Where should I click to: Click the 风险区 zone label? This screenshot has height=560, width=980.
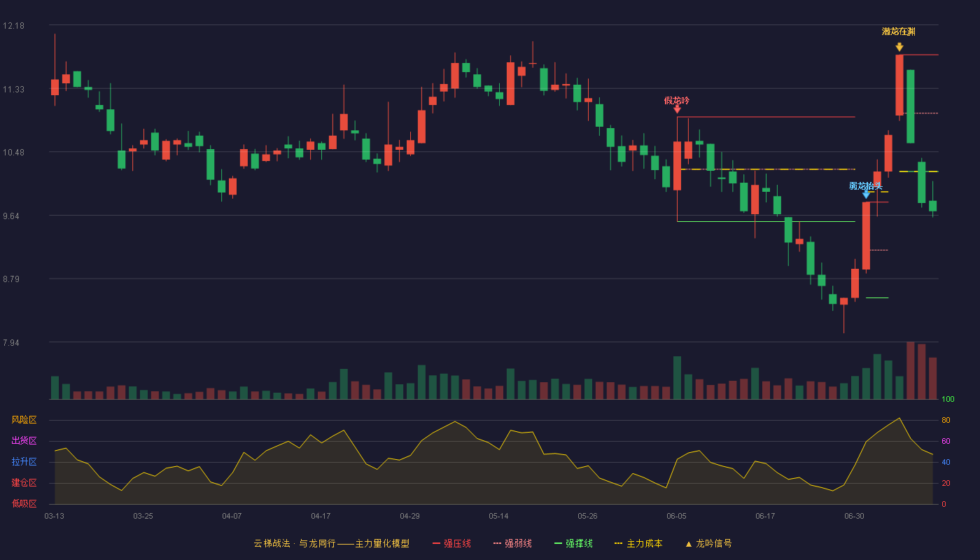pos(24,420)
